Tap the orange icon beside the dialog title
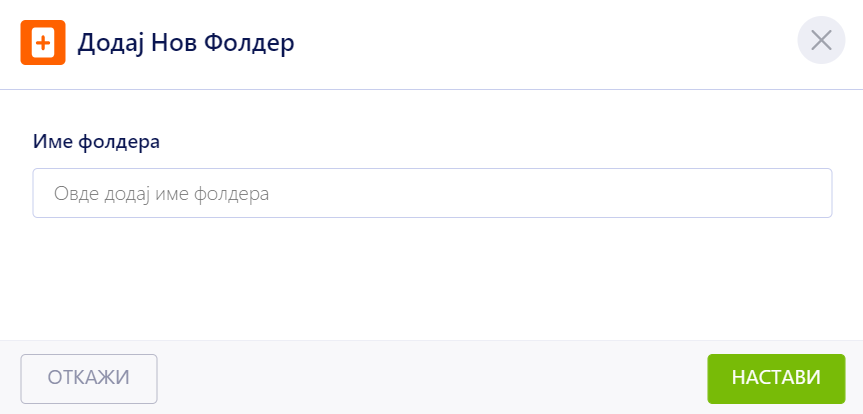This screenshot has height=414, width=863. (x=43, y=42)
